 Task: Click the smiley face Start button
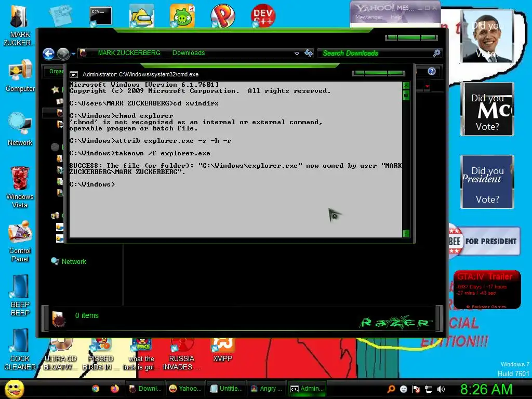pyautogui.click(x=14, y=389)
